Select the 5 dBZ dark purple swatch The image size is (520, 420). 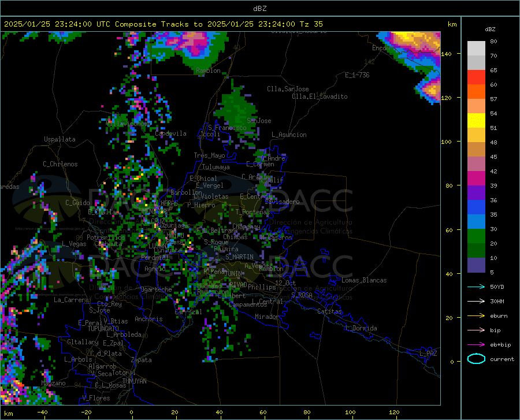(x=476, y=265)
